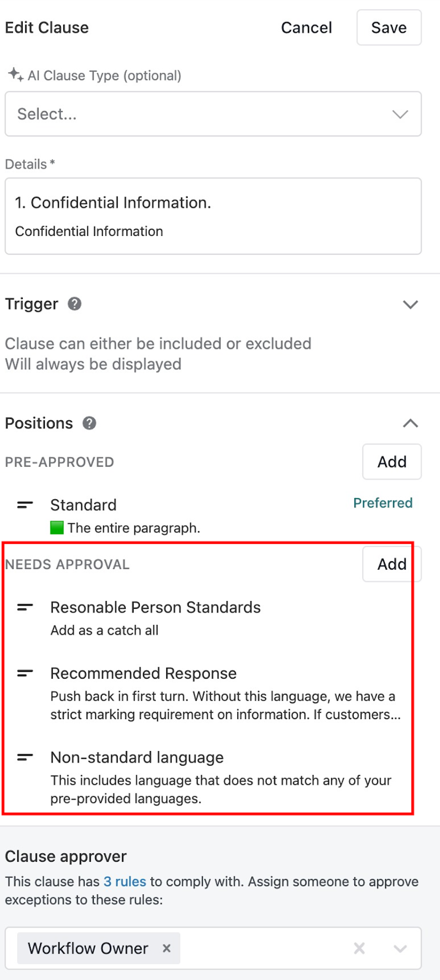Open the Trigger help question-mark icon

(x=75, y=304)
